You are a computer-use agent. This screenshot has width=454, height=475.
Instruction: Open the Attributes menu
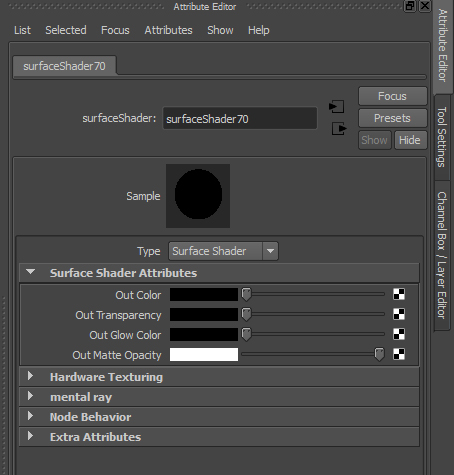(x=168, y=30)
